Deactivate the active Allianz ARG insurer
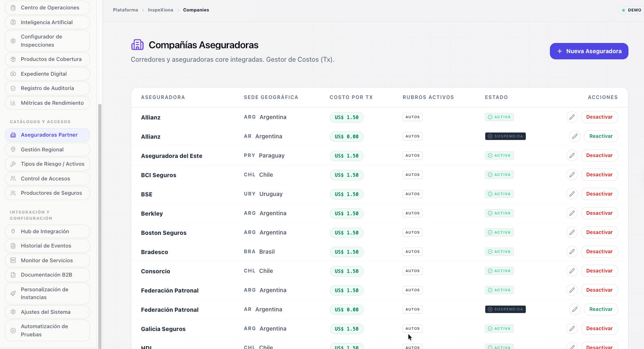The height and width of the screenshot is (349, 644). [599, 117]
